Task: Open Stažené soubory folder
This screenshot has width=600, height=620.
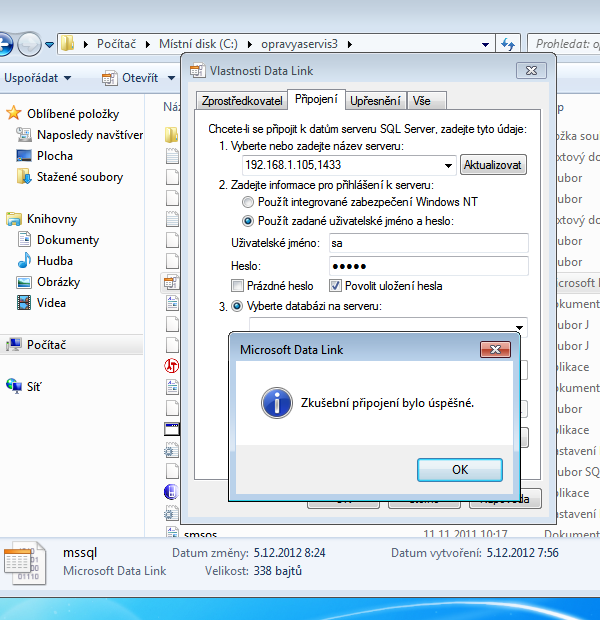Action: pos(70,177)
